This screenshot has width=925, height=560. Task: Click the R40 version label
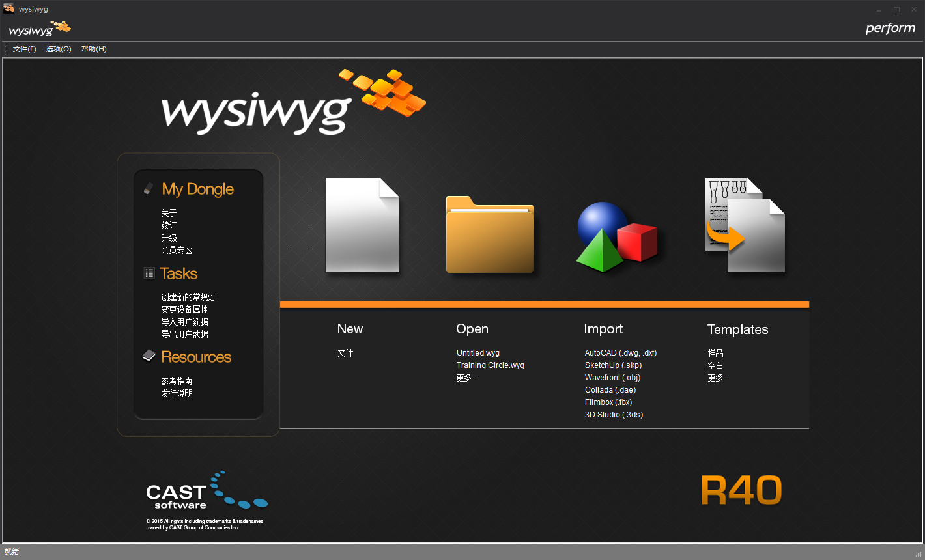point(742,490)
